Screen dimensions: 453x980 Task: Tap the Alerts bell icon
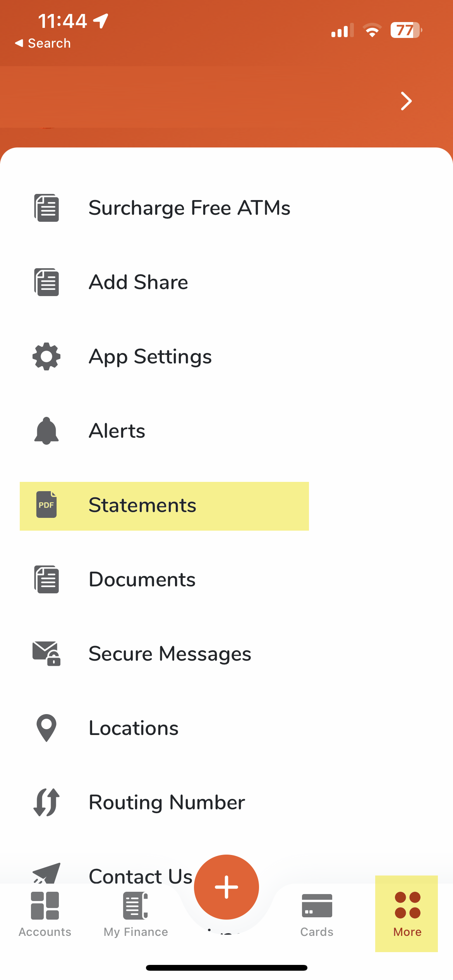click(46, 431)
